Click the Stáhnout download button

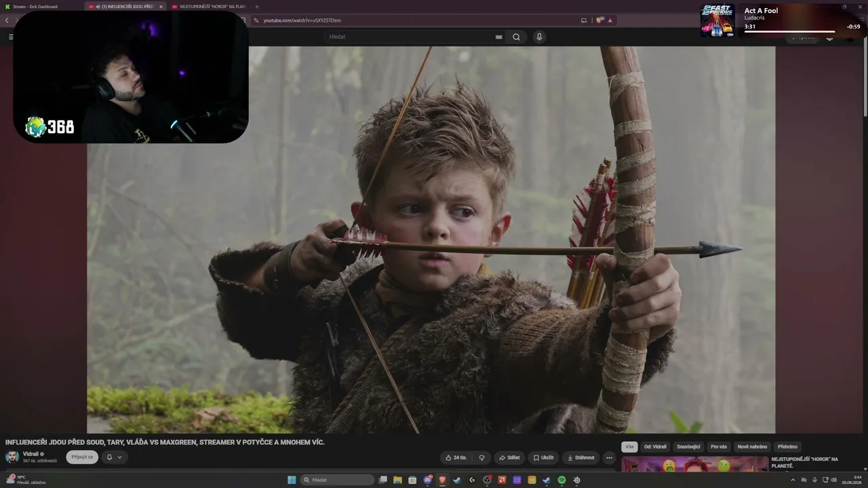click(580, 457)
